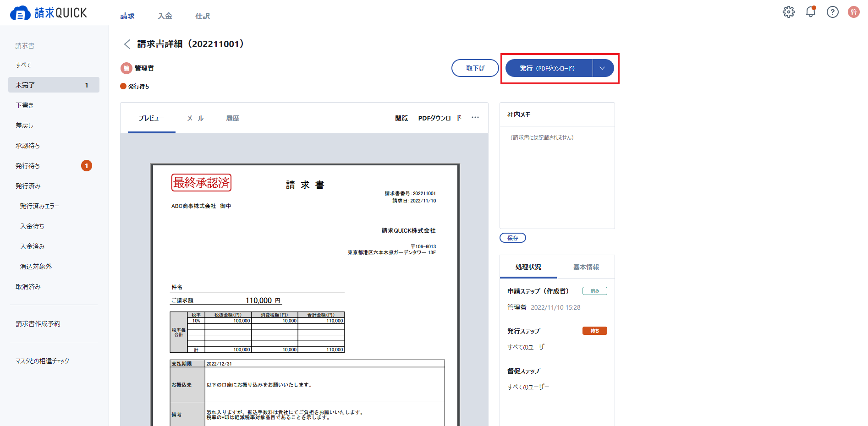
Task: Open the notifications bell icon
Action: pos(811,12)
